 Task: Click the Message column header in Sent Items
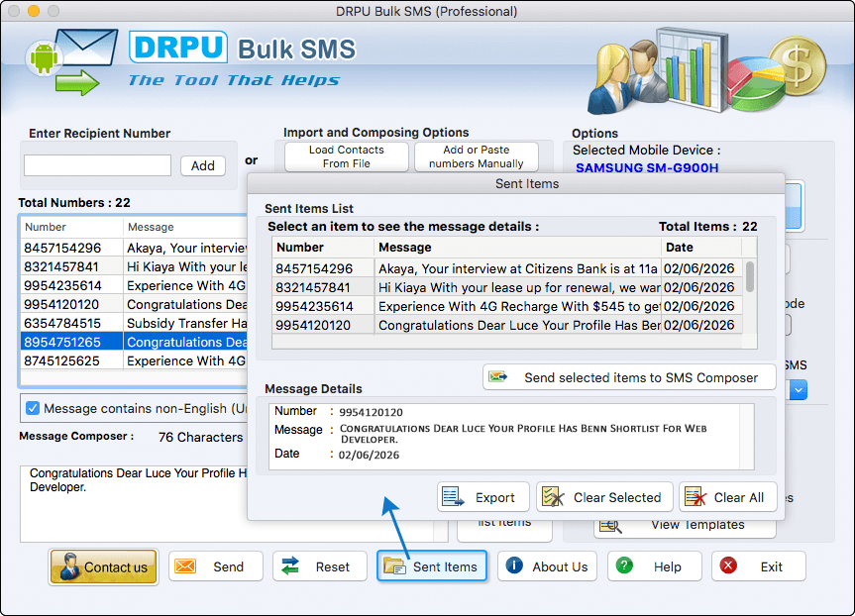click(517, 248)
